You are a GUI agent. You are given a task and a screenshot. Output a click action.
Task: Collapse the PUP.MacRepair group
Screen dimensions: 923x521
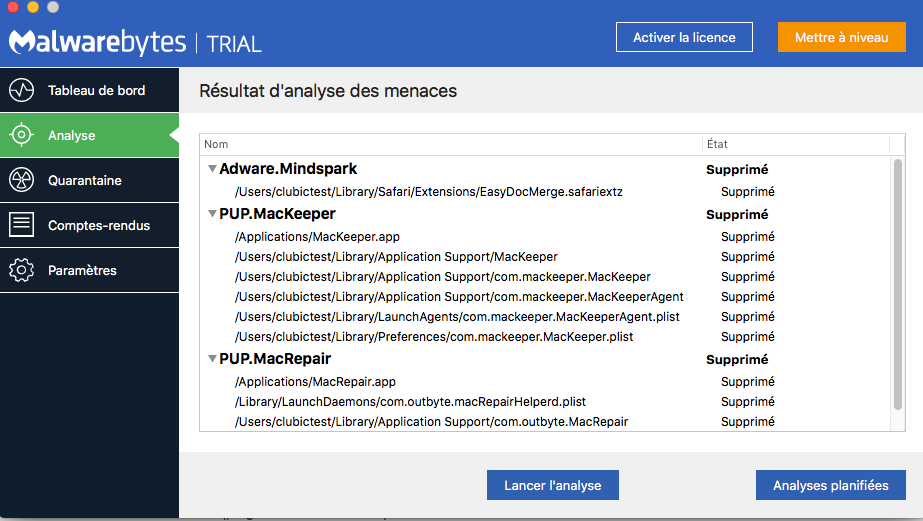(x=213, y=359)
